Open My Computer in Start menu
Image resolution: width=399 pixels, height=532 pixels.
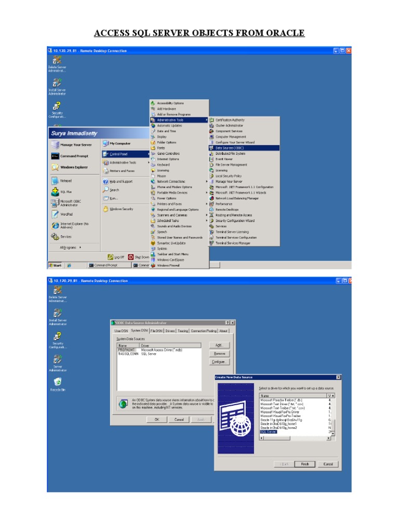117,143
